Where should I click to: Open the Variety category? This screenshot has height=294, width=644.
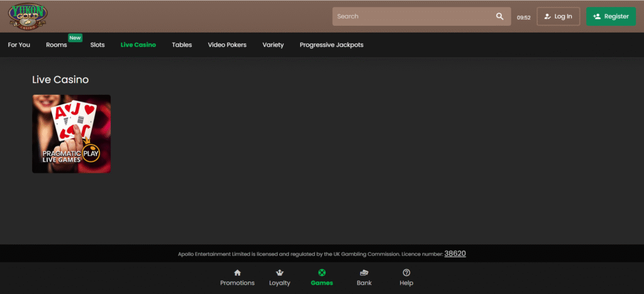(273, 45)
